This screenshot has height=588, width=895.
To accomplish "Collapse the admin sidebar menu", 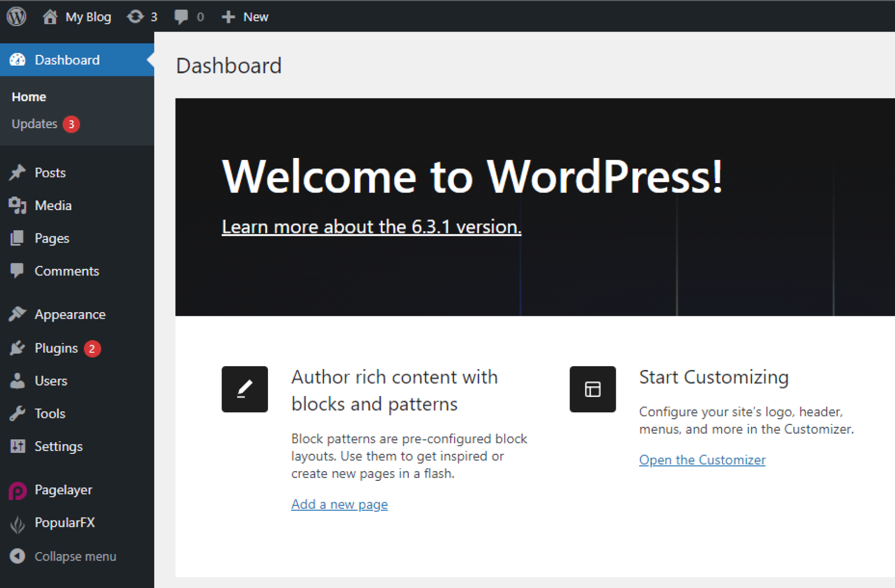I will pos(75,556).
